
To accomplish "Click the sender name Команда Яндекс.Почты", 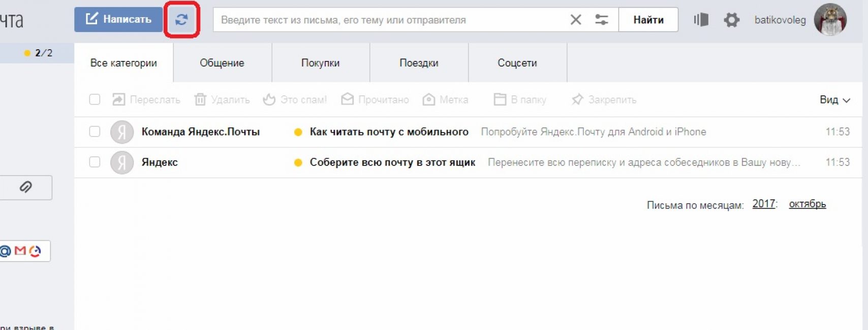I will coord(201,132).
